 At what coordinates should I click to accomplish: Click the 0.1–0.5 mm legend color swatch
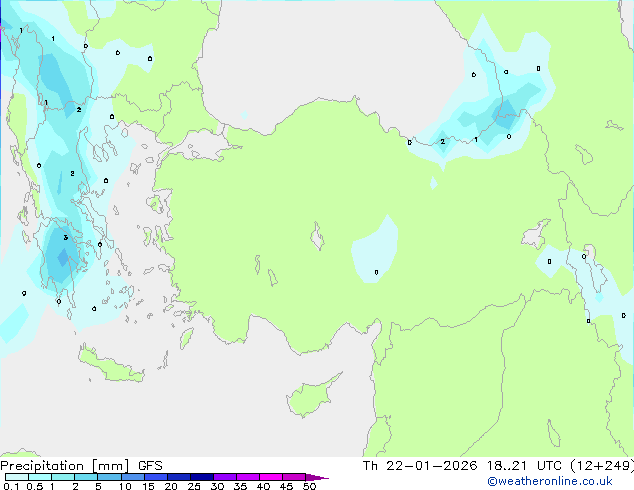17,477
